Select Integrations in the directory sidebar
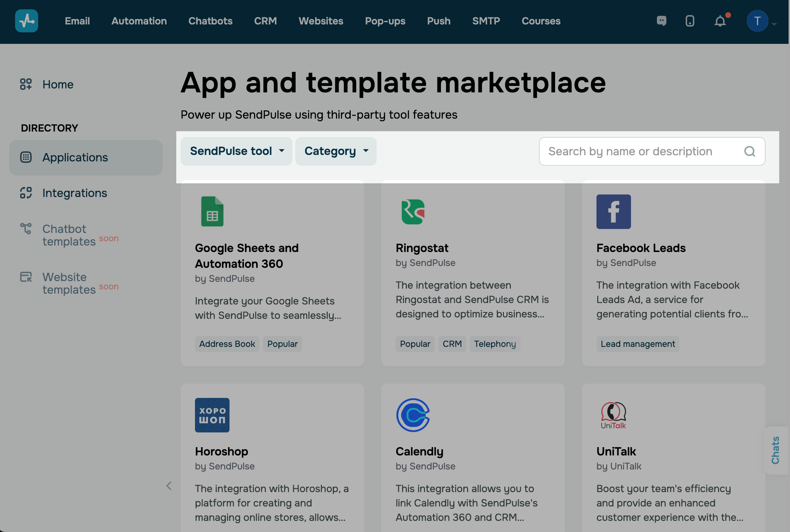 (74, 193)
